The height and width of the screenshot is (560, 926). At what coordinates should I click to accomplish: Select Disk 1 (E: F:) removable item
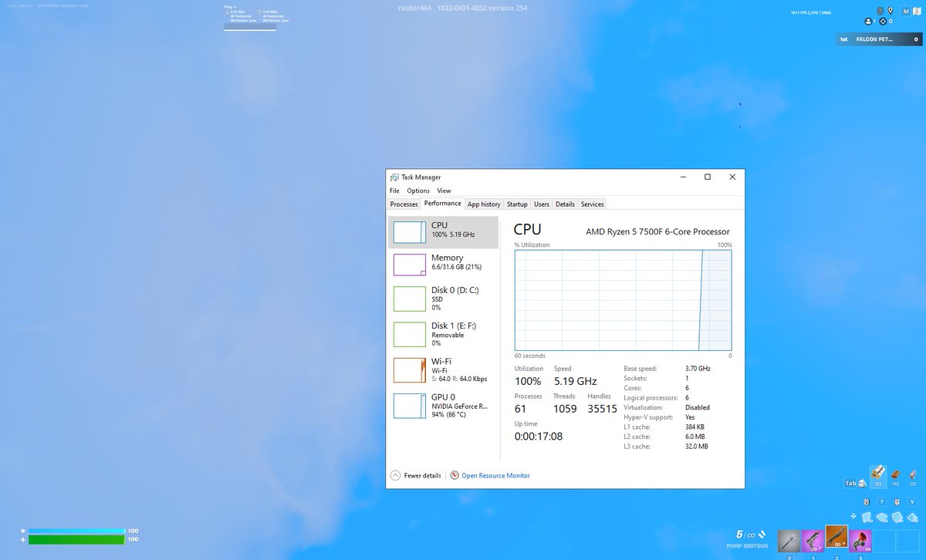(x=443, y=334)
